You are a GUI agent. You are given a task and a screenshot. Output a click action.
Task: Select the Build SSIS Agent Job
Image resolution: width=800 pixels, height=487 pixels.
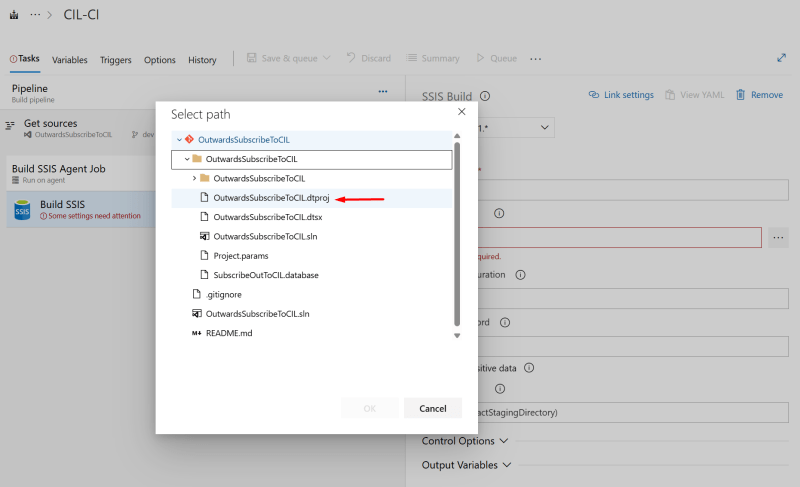[x=81, y=173]
